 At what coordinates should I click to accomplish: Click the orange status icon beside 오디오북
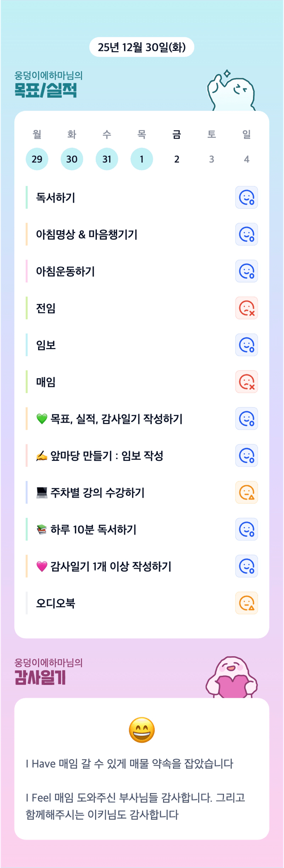tap(246, 603)
